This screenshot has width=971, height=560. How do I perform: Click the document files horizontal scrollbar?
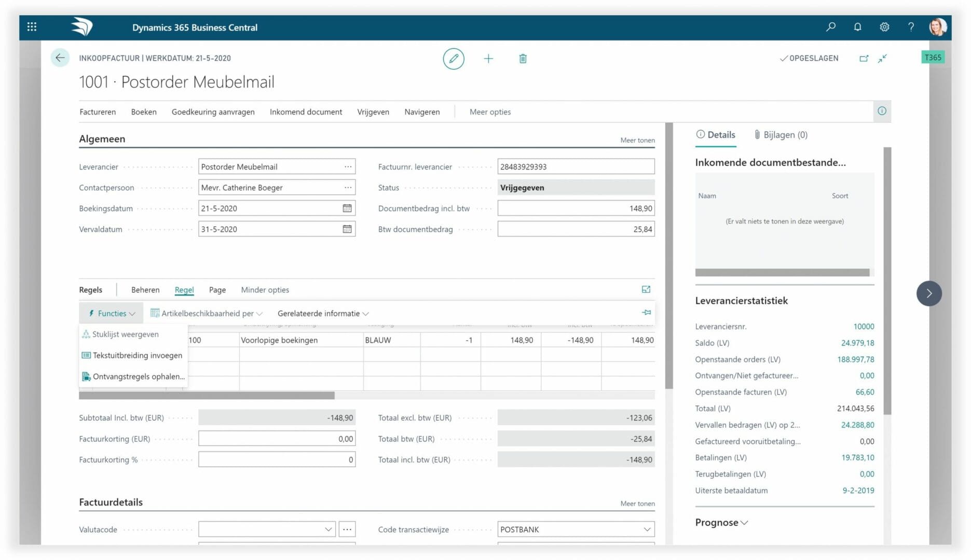(x=782, y=272)
